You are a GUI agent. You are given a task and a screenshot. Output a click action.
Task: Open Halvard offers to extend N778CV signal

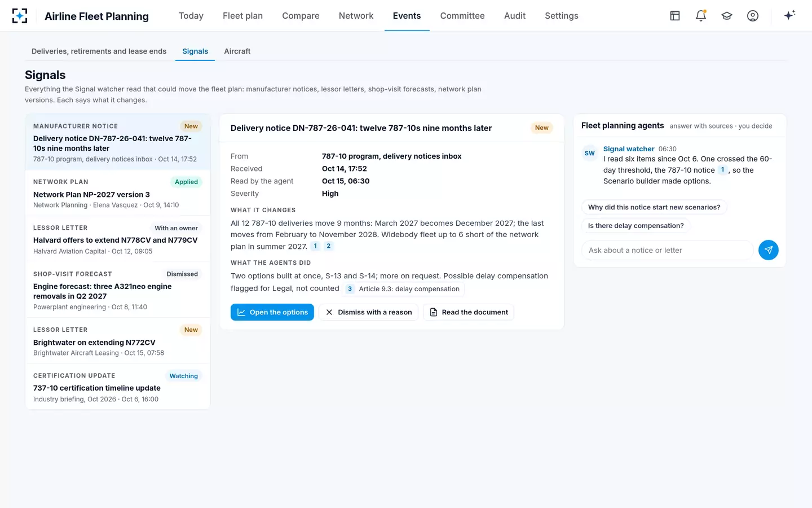coord(118,239)
